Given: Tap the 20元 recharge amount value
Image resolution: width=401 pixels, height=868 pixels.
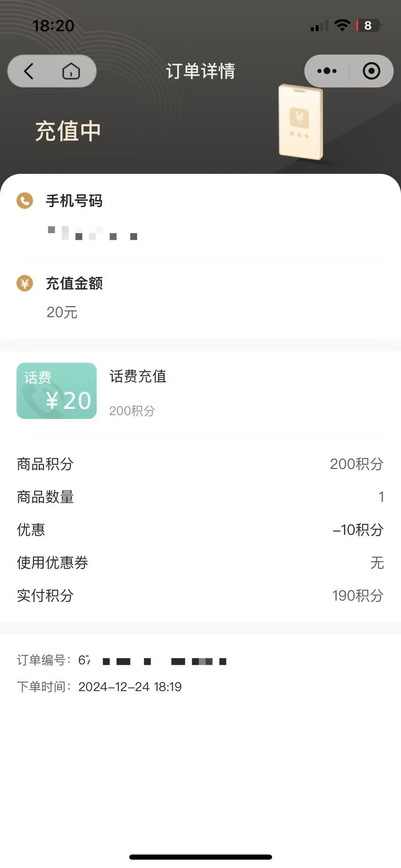Looking at the screenshot, I should [62, 312].
